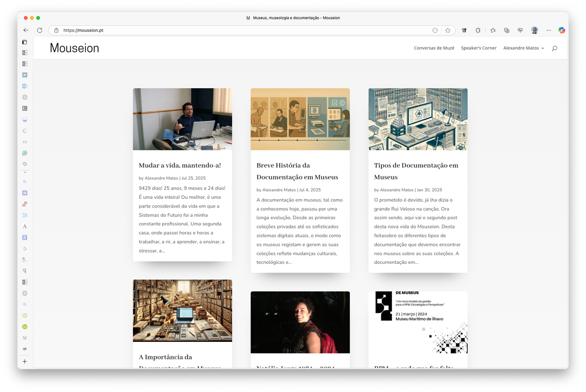This screenshot has width=586, height=392.
Task: Open Collections via the copy-plus toolbar icon
Action: (x=507, y=30)
